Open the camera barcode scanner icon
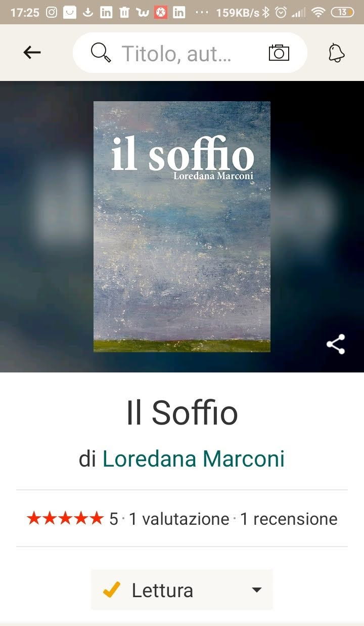This screenshot has width=364, height=626. [x=279, y=52]
